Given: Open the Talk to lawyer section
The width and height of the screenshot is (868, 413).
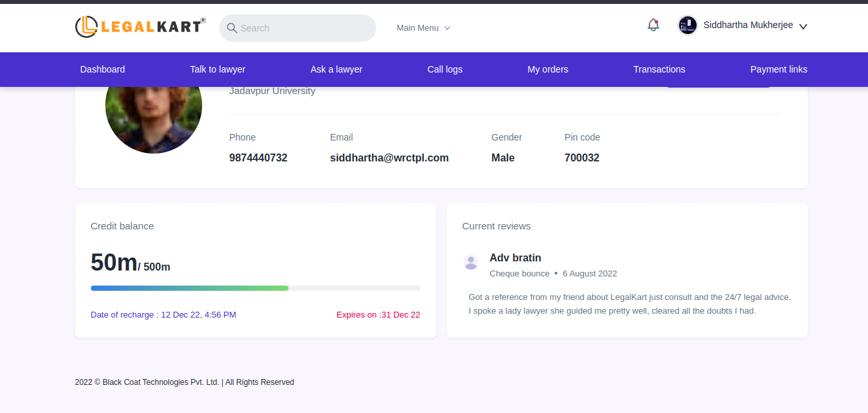Looking at the screenshot, I should [218, 69].
